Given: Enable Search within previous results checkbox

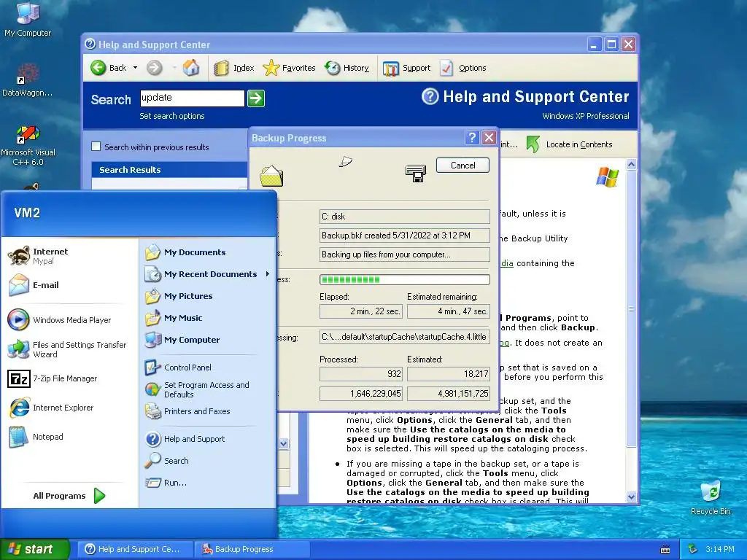Looking at the screenshot, I should pyautogui.click(x=96, y=147).
